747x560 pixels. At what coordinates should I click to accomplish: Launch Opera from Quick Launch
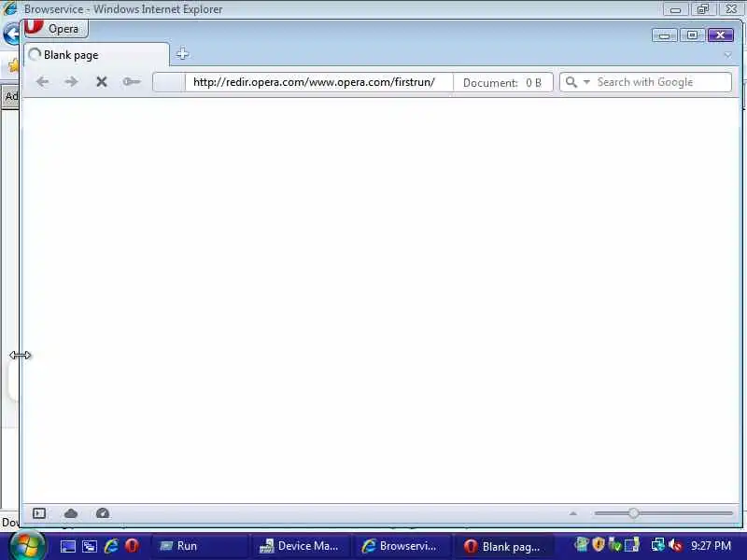pos(132,546)
